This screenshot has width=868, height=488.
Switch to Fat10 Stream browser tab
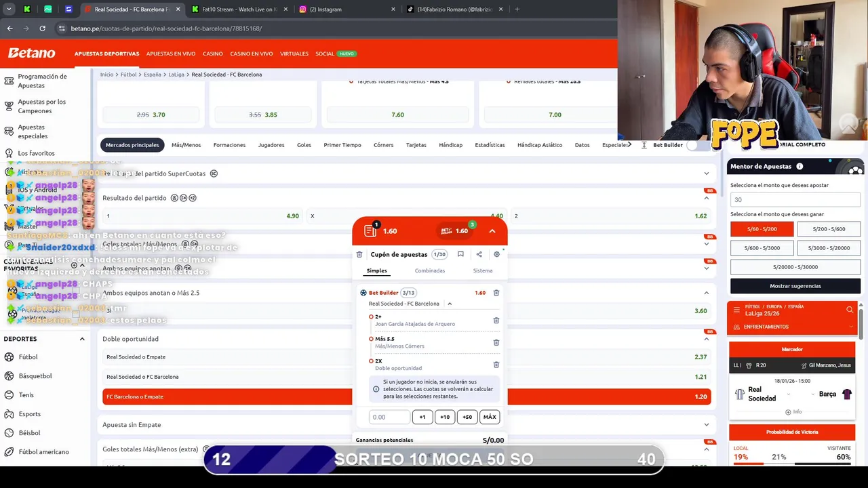(239, 9)
